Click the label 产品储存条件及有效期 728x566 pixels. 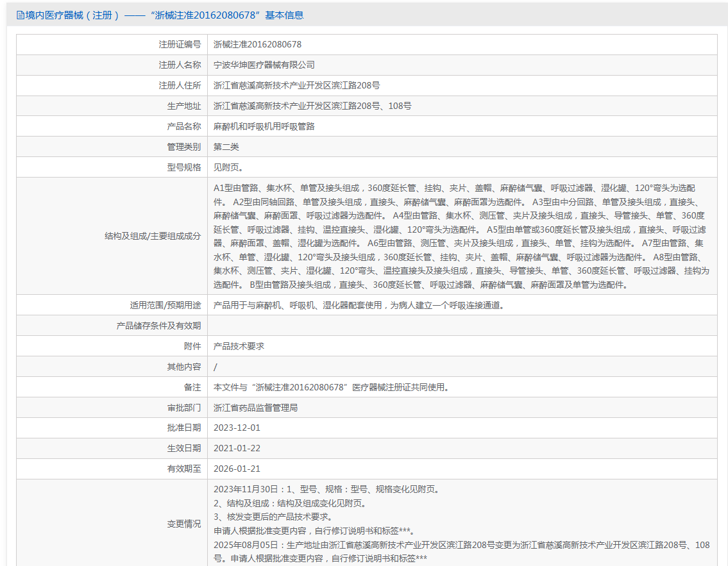pyautogui.click(x=159, y=326)
